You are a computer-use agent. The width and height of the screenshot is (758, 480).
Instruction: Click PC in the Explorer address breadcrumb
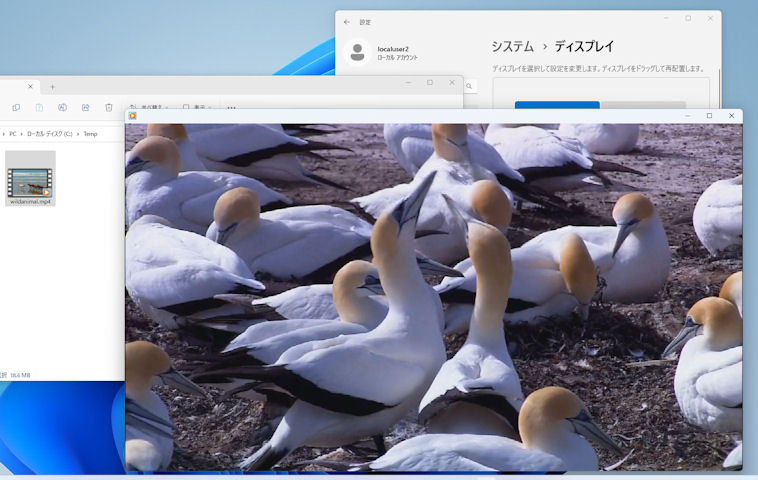tap(13, 134)
